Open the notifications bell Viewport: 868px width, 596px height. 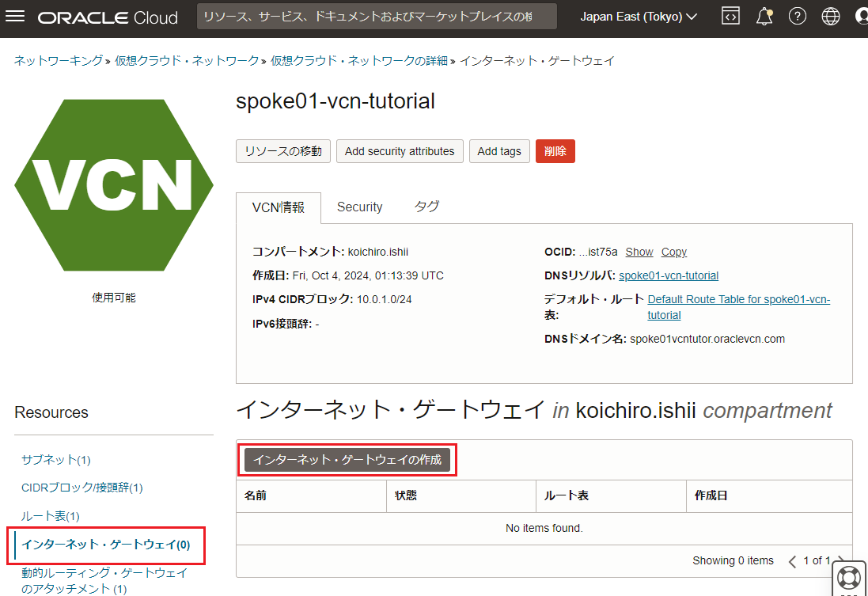[x=764, y=17]
